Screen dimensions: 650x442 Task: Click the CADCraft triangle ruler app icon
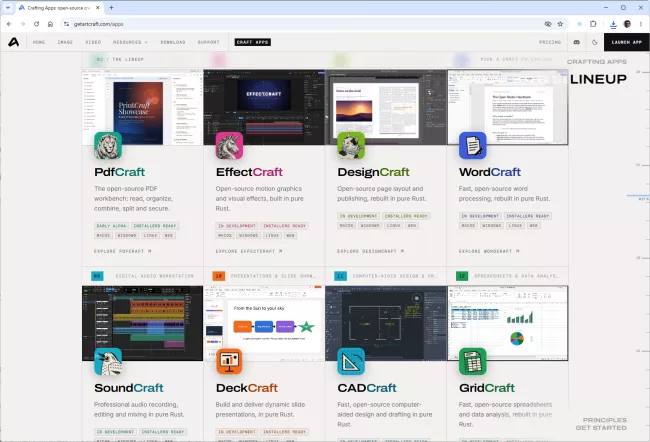click(351, 362)
